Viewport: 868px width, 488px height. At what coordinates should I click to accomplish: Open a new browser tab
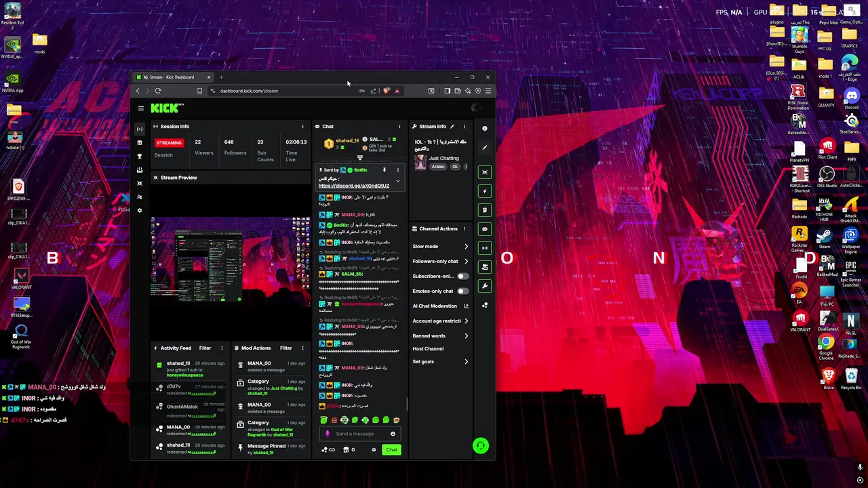click(x=221, y=77)
